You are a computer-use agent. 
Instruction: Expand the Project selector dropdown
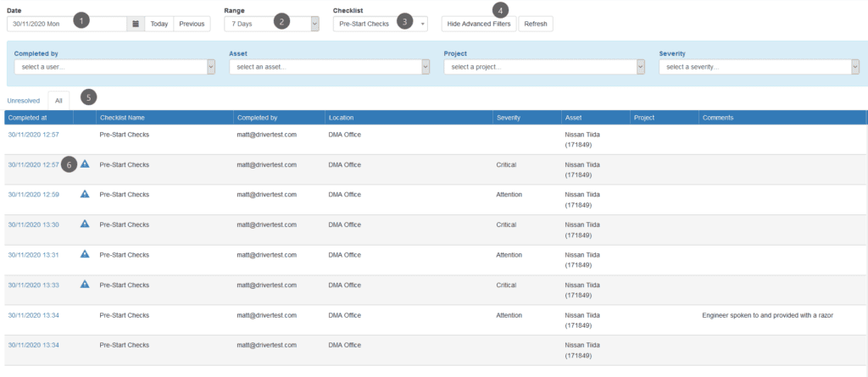coord(544,67)
